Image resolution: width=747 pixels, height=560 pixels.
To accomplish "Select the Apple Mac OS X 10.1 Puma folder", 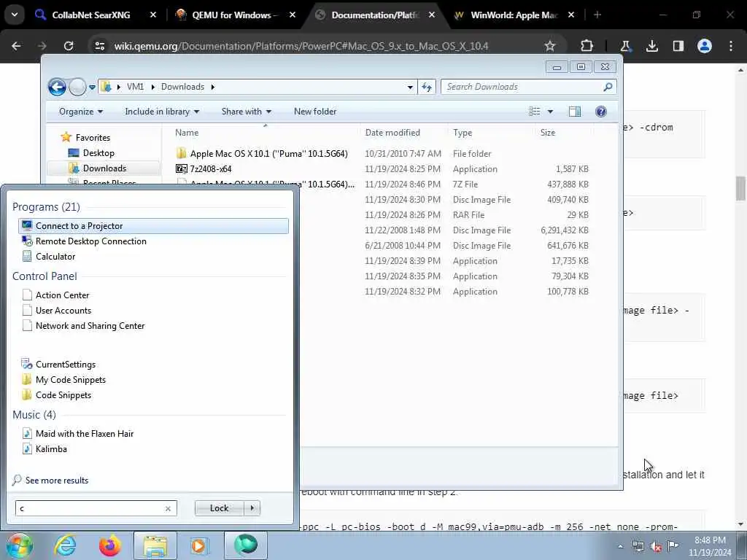I will (x=268, y=153).
